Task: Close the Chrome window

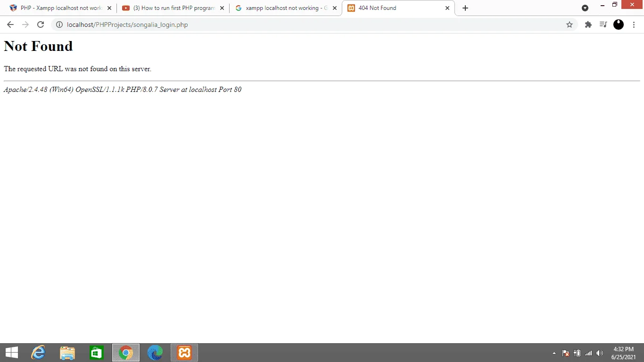Action: click(x=632, y=5)
